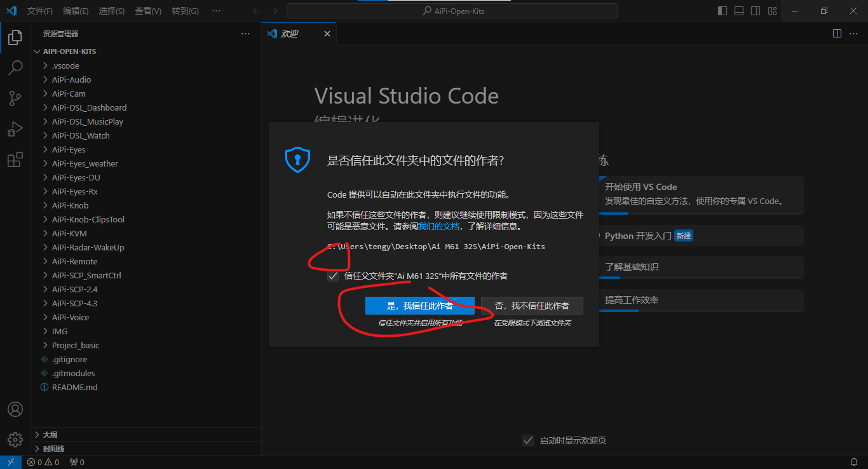Image resolution: width=868 pixels, height=469 pixels.
Task: Open the overflow menu ellipsis in menu bar
Action: pyautogui.click(x=216, y=11)
